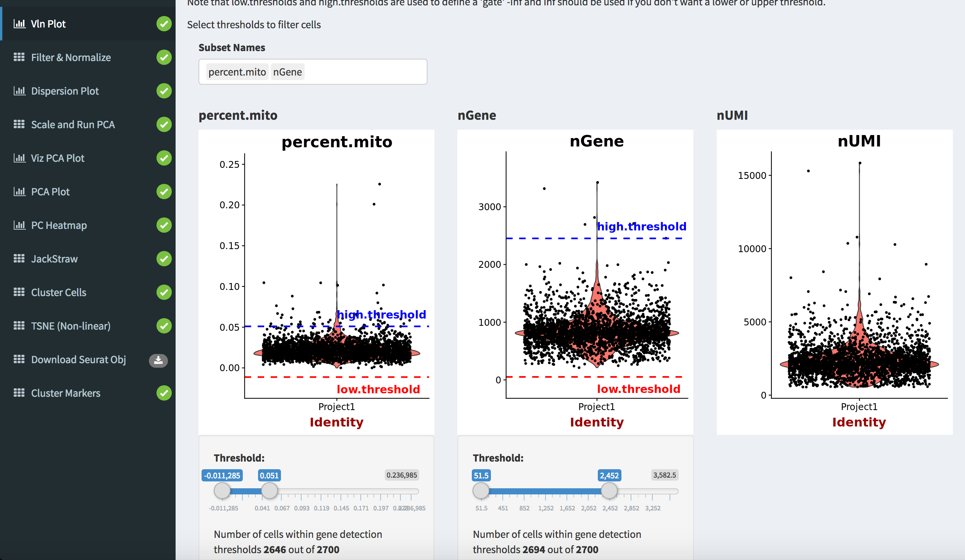
Task: Click the percent.mito low threshold slider handle
Action: click(222, 490)
